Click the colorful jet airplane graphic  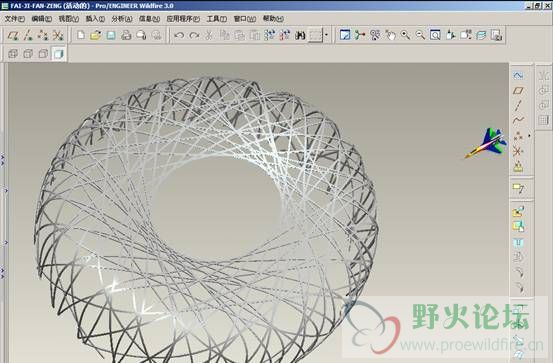pos(486,143)
